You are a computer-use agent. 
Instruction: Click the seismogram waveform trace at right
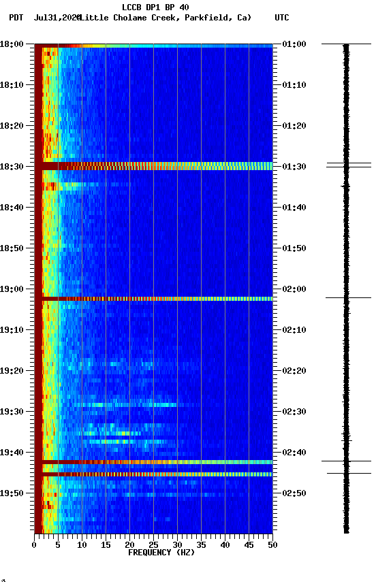[346, 289]
